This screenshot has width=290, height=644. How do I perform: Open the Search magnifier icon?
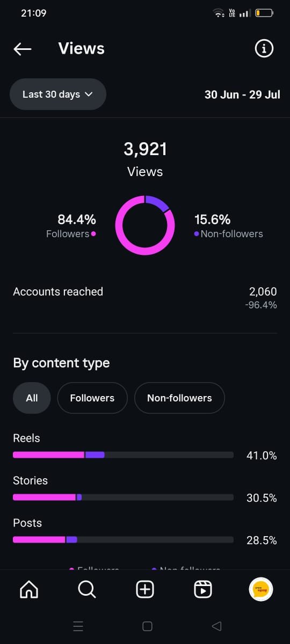pos(87,590)
